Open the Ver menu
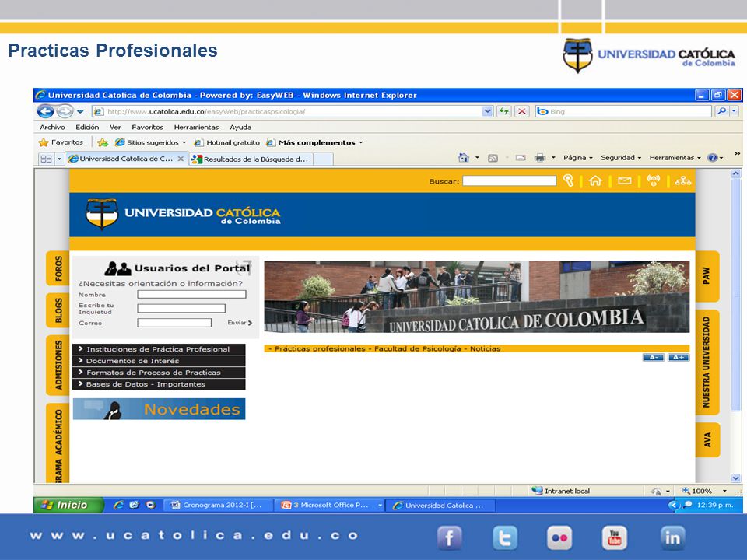Screen dimensions: 747x560 [x=115, y=127]
